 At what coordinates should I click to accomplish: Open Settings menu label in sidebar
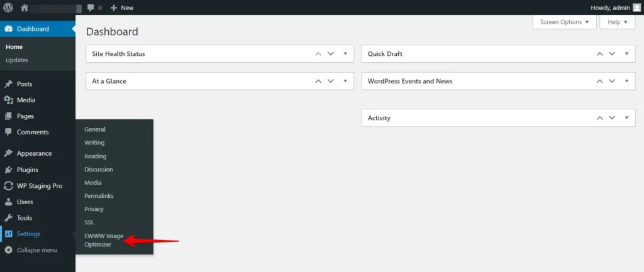click(x=29, y=234)
